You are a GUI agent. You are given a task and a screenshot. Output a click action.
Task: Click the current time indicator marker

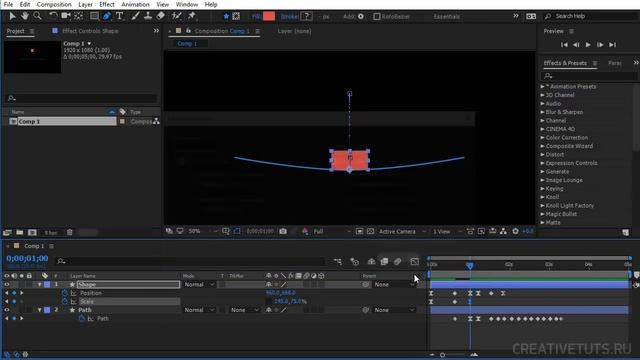point(470,266)
